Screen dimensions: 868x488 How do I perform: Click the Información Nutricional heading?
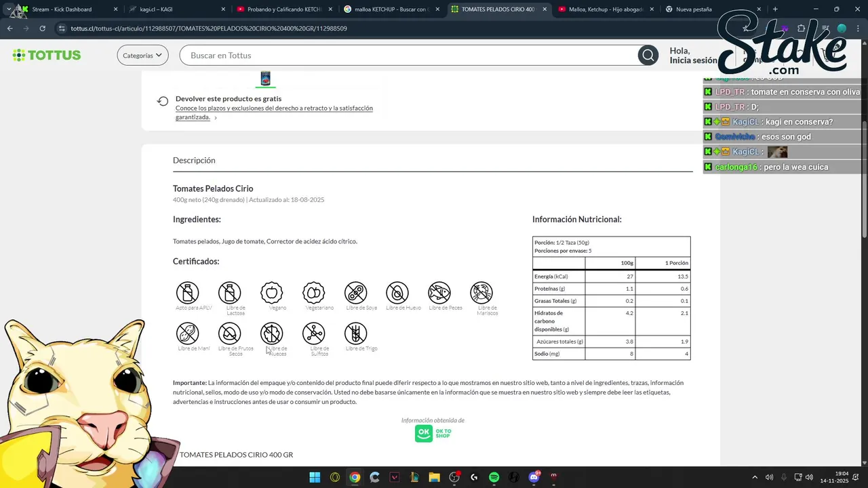click(577, 220)
